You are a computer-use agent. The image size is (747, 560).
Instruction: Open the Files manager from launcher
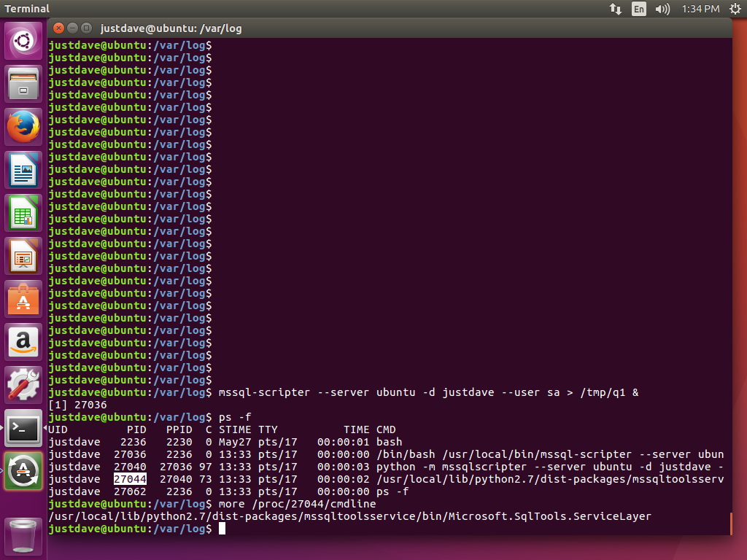coord(23,84)
